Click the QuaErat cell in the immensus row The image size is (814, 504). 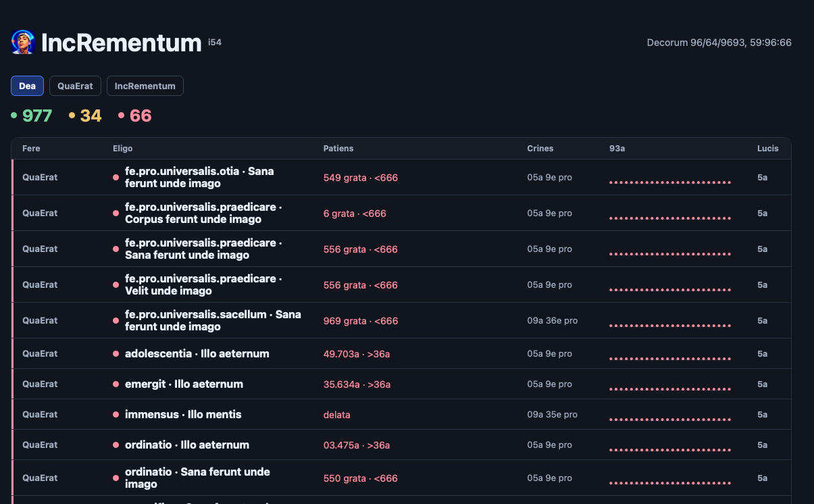coord(40,414)
